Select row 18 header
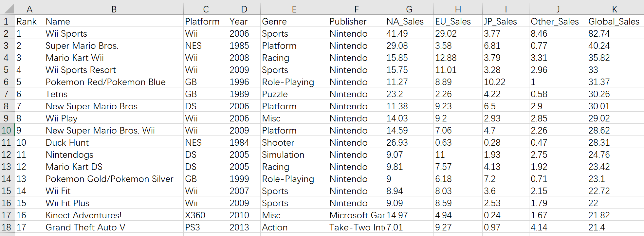This screenshot has width=644, height=236. tap(7, 227)
